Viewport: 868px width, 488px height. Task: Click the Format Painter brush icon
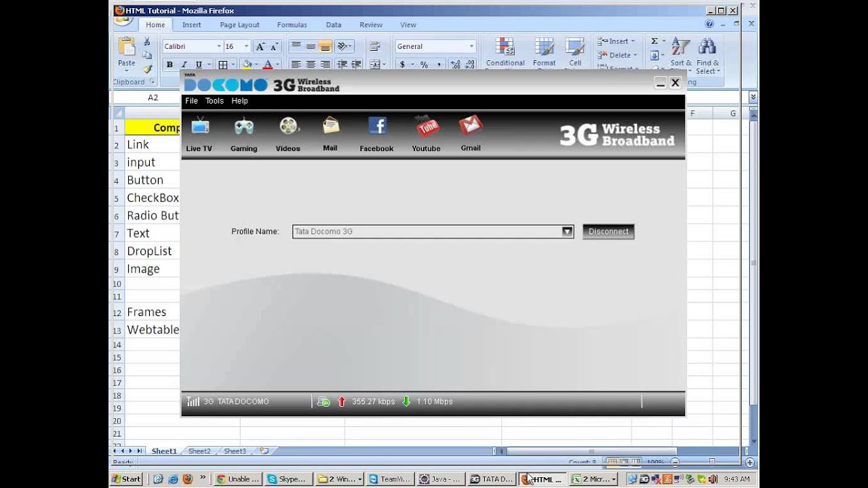pyautogui.click(x=147, y=69)
